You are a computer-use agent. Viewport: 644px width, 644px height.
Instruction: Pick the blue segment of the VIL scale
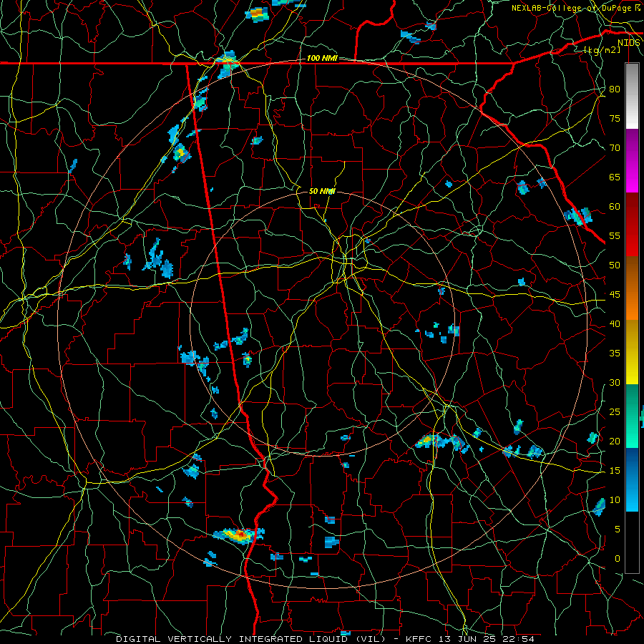[632, 479]
